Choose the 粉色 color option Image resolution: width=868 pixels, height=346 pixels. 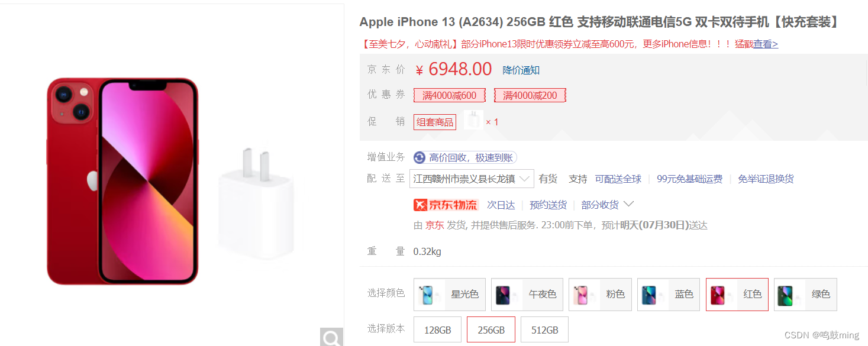600,295
